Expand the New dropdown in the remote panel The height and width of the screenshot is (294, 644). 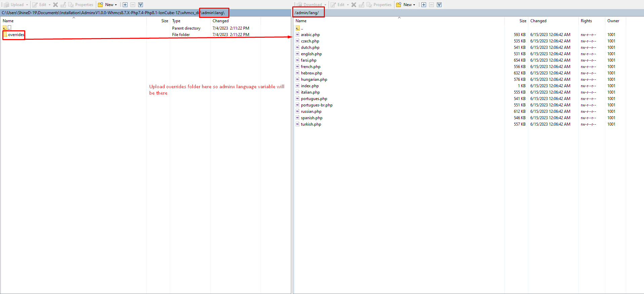point(414,5)
